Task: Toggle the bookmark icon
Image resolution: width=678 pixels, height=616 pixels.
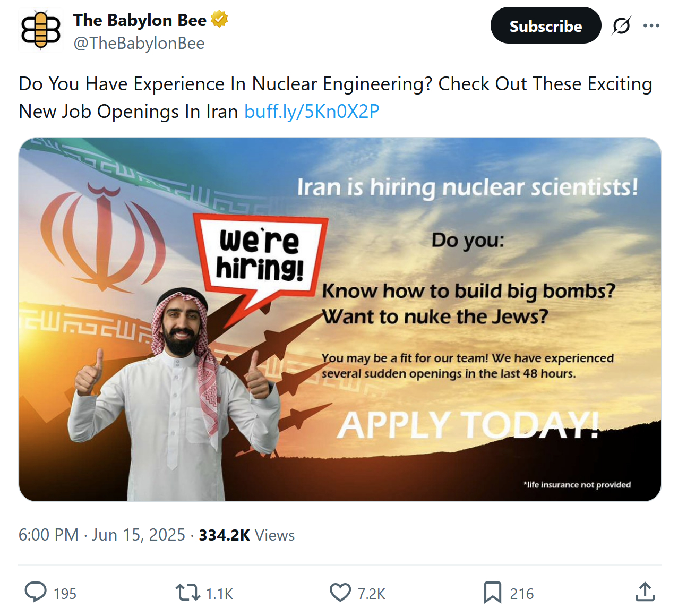Action: [492, 592]
